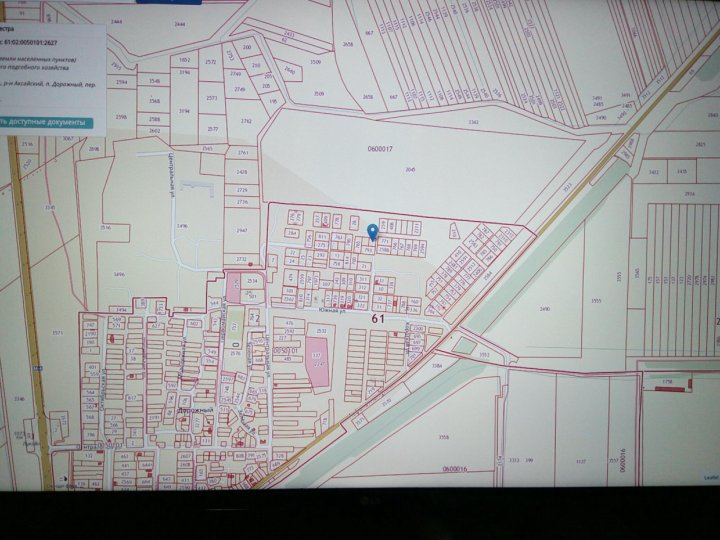Select the red building in parcel 1758

pos(662,385)
